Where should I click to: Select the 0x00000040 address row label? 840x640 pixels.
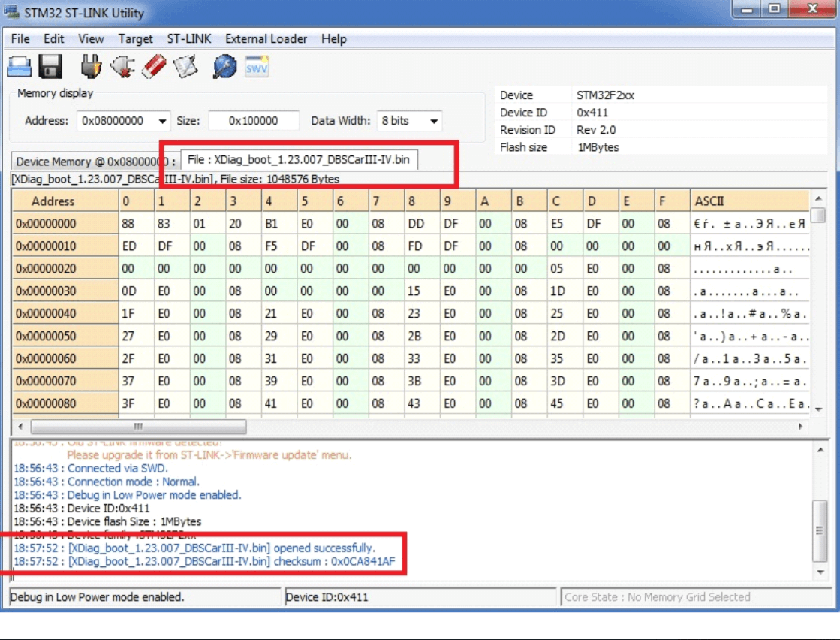click(65, 313)
